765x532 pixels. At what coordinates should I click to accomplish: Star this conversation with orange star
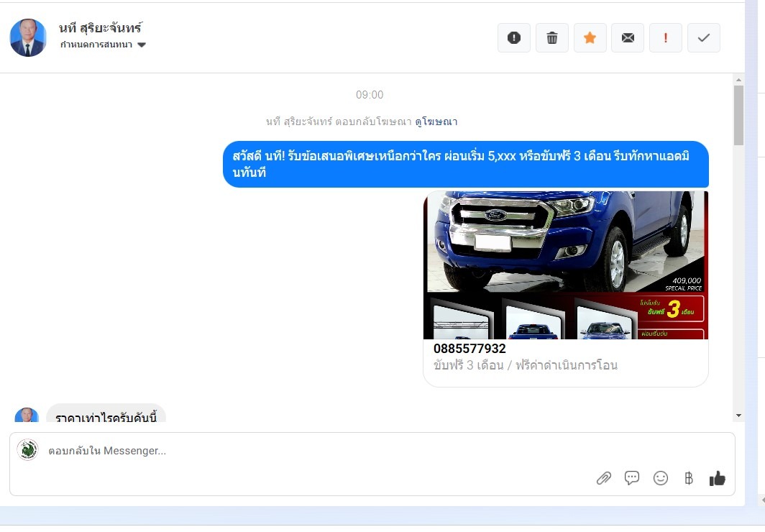click(x=590, y=37)
